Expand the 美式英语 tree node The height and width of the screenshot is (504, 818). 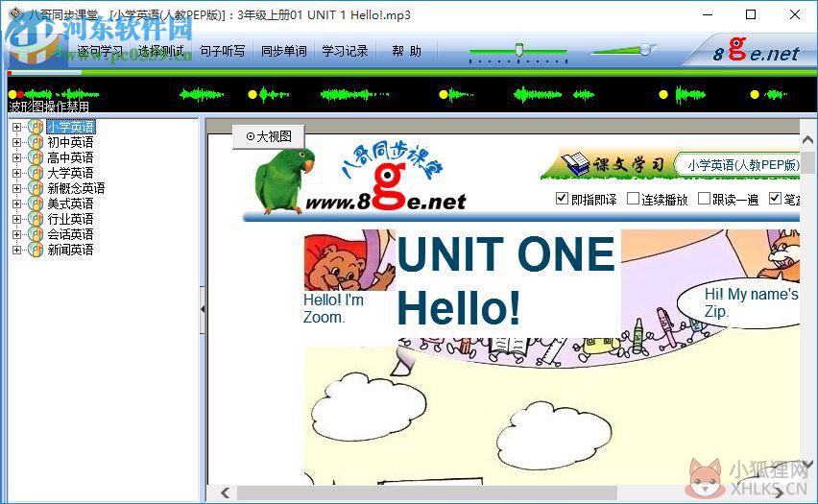click(16, 204)
